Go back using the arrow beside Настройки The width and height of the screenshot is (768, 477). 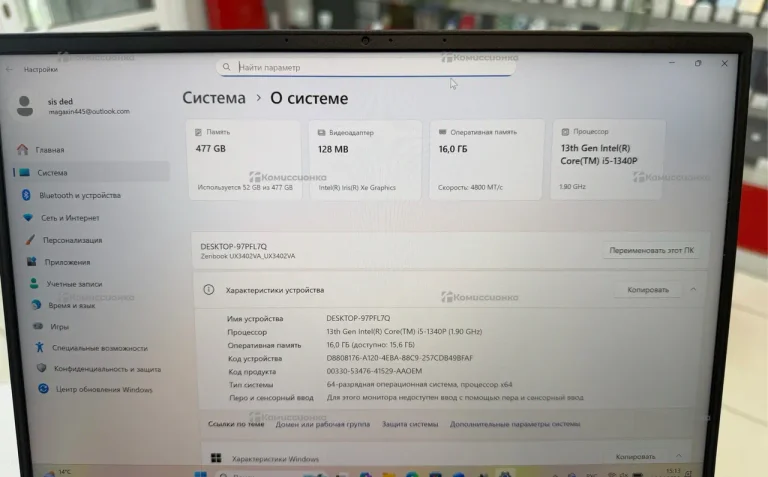pyautogui.click(x=10, y=70)
